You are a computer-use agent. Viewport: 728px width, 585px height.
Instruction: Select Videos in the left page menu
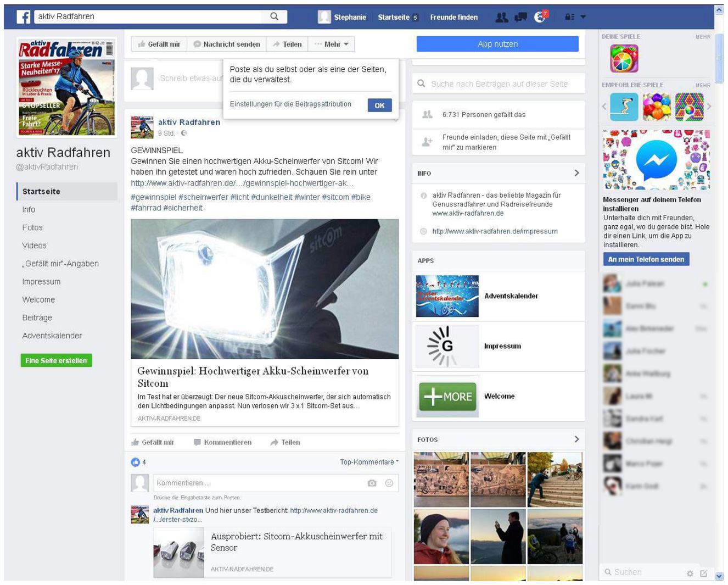pyautogui.click(x=34, y=246)
